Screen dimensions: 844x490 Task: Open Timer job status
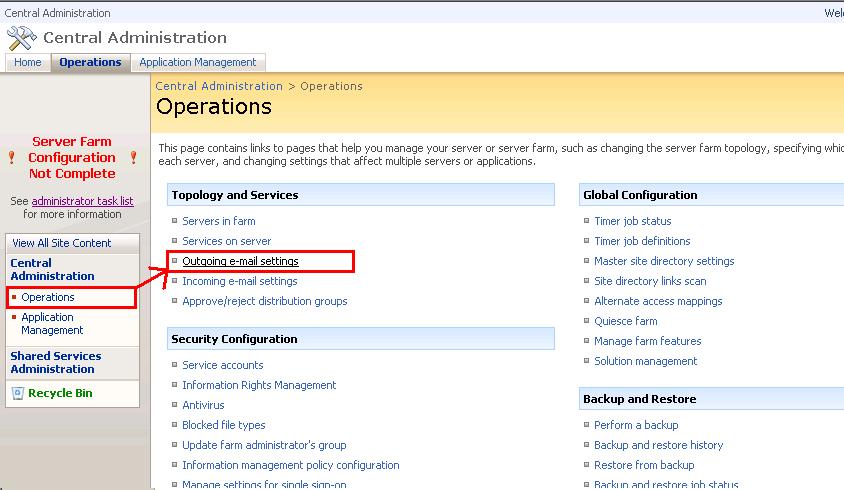(632, 221)
